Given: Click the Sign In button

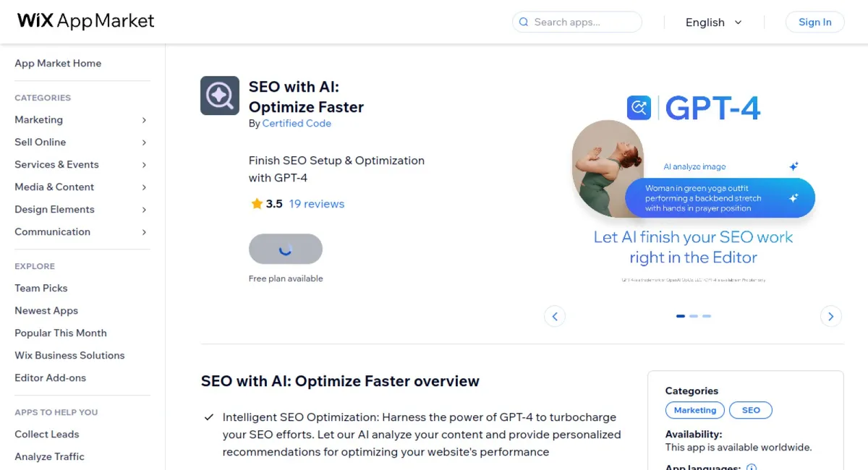Looking at the screenshot, I should pyautogui.click(x=814, y=22).
